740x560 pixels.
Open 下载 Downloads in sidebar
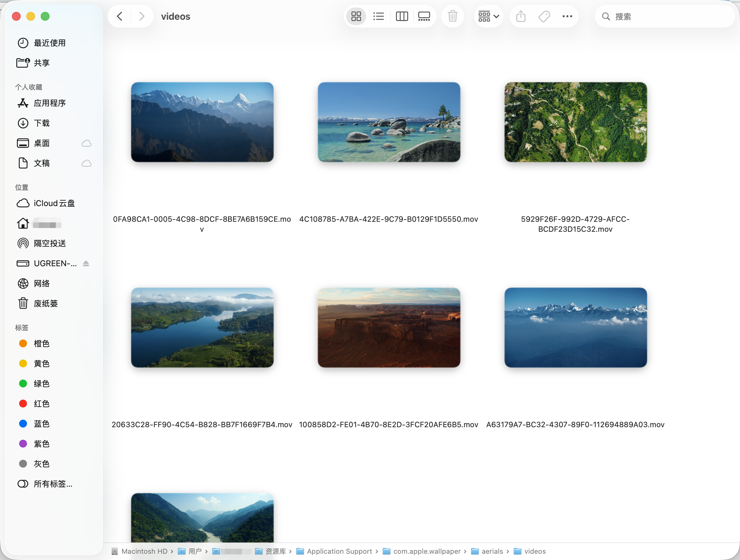41,123
